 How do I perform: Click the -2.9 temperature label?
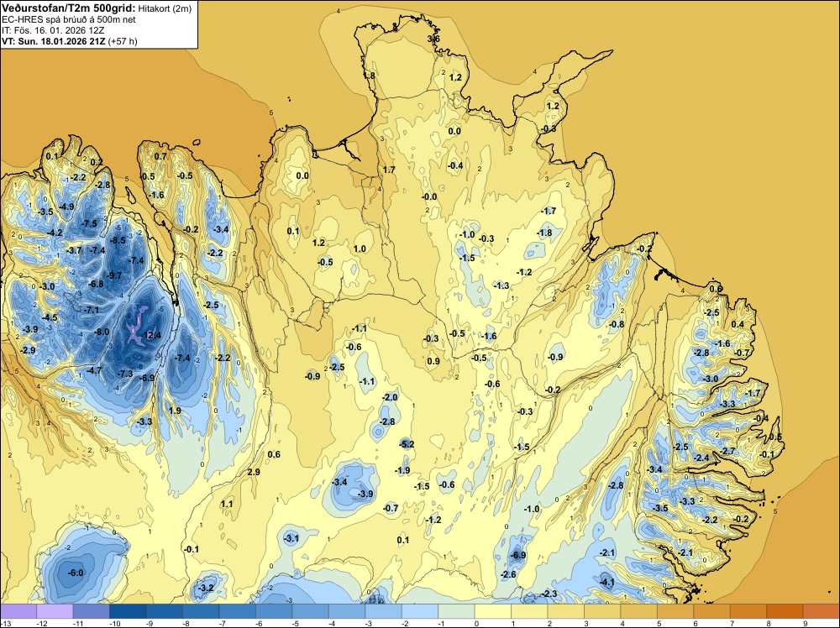click(x=28, y=350)
